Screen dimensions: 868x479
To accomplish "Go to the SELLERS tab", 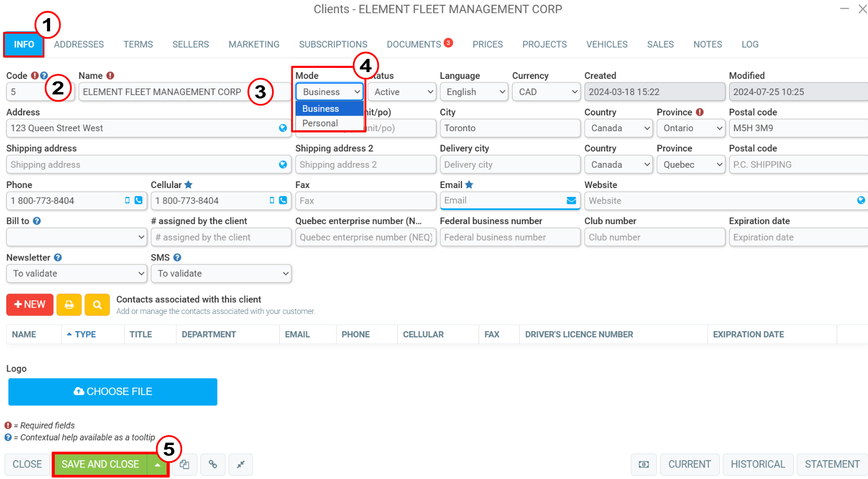I will click(x=191, y=44).
